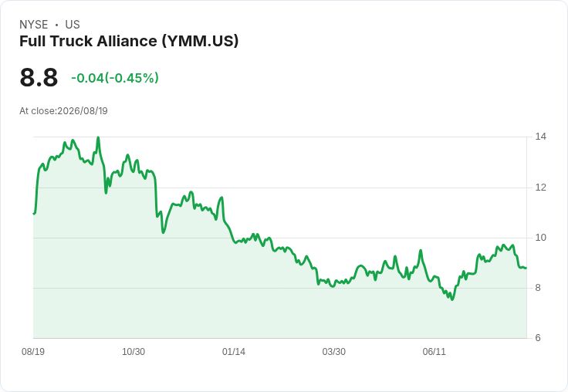The image size is (568, 392).
Task: Click the 8 price axis label
Action: (538, 288)
